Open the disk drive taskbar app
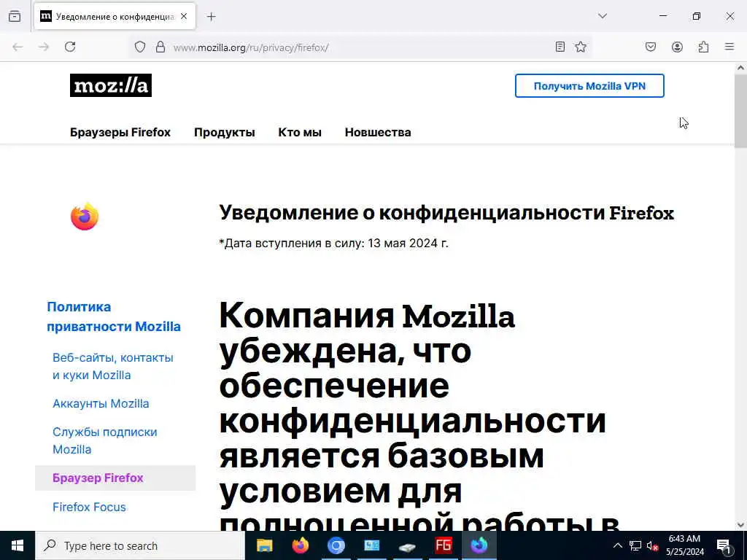Image resolution: width=747 pixels, height=560 pixels. [x=407, y=545]
